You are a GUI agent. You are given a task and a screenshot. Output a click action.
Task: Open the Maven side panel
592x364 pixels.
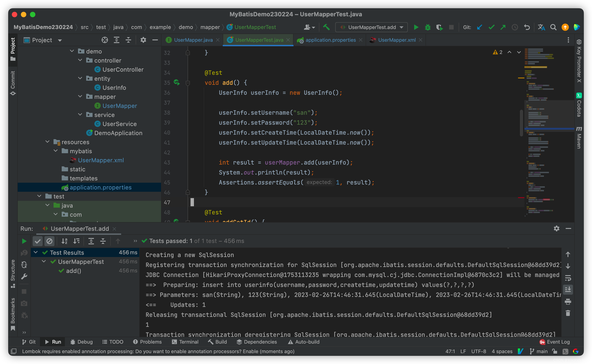pyautogui.click(x=579, y=138)
